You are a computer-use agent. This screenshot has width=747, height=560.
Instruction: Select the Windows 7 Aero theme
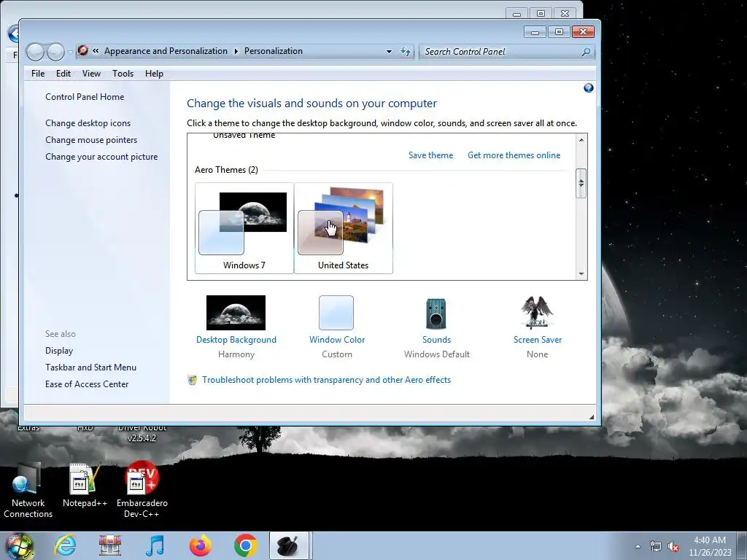click(x=244, y=228)
